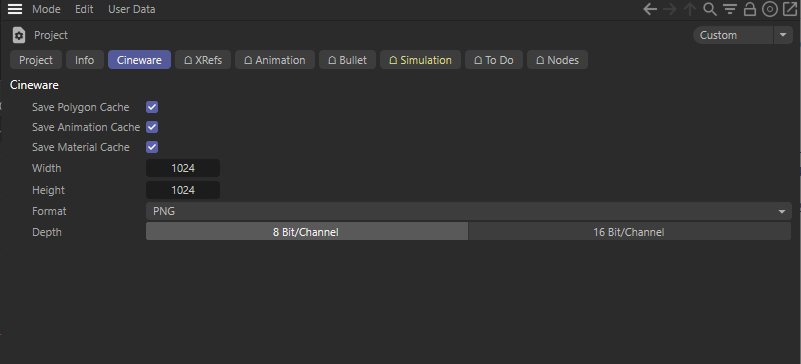Switch to the Project tab
Viewport: 801px width, 364px height.
point(36,60)
